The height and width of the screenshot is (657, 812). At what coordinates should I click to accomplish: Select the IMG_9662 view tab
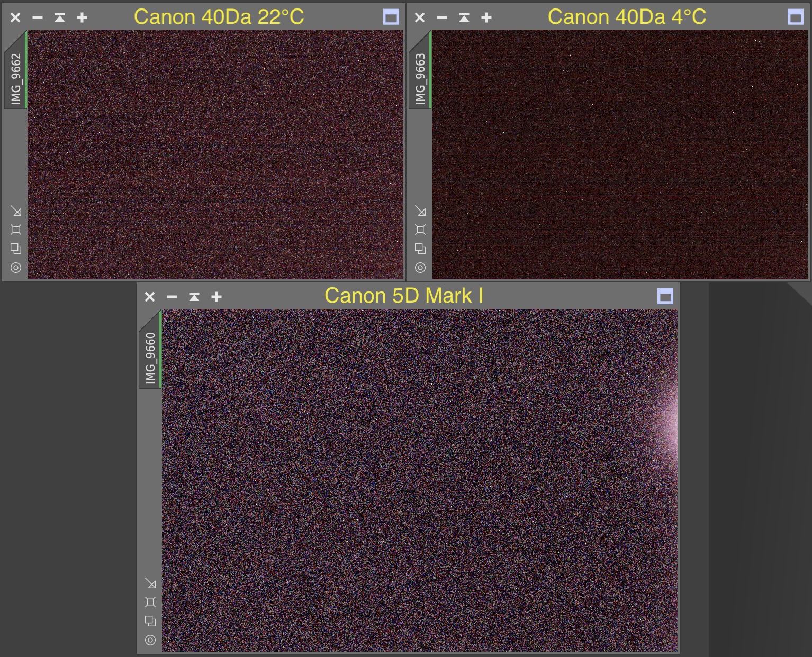pyautogui.click(x=16, y=78)
